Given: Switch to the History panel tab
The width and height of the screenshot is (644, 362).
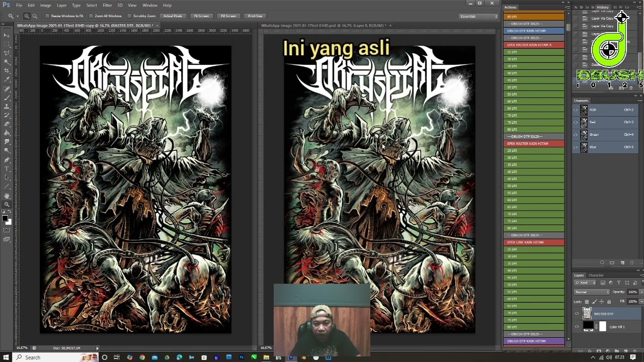Looking at the screenshot, I should (x=603, y=7).
